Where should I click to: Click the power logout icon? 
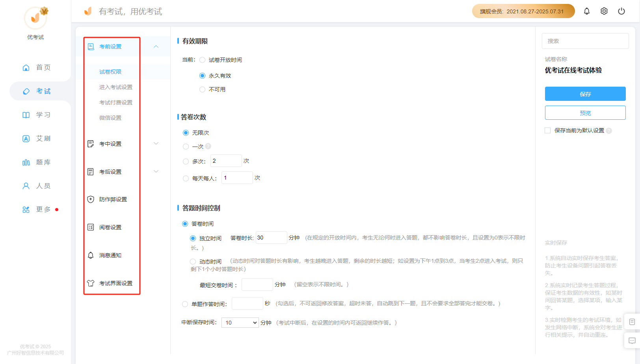pyautogui.click(x=621, y=11)
